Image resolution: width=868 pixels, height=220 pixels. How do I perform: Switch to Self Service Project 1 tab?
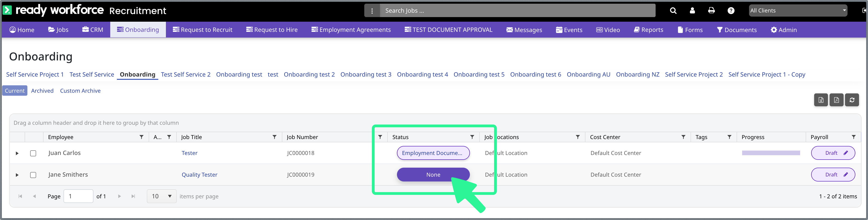pyautogui.click(x=35, y=74)
